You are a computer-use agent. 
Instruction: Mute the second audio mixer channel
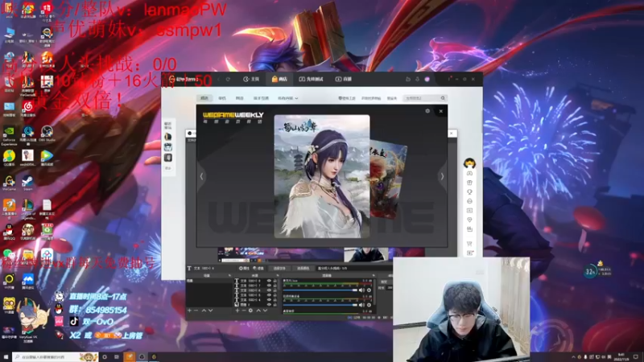tap(361, 305)
